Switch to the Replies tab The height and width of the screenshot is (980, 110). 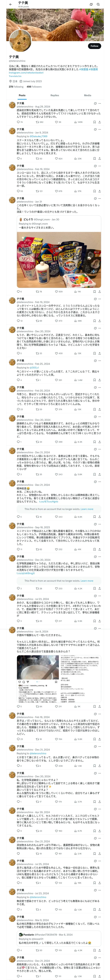[x=55, y=95]
